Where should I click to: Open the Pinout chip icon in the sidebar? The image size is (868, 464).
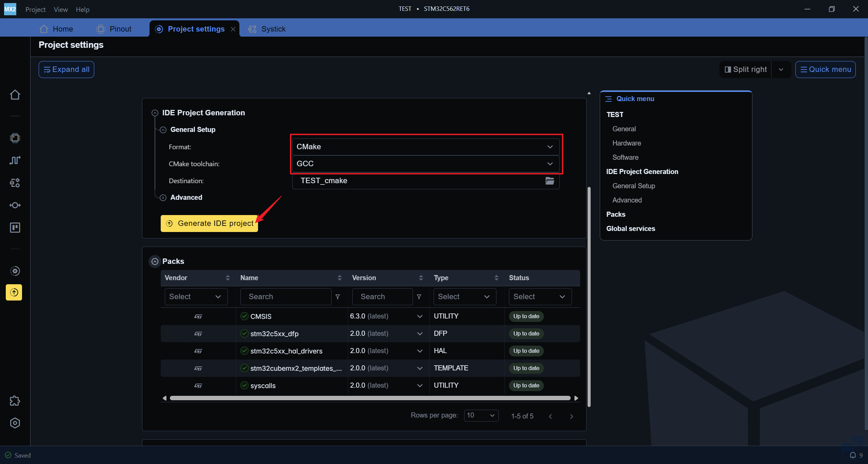point(15,138)
